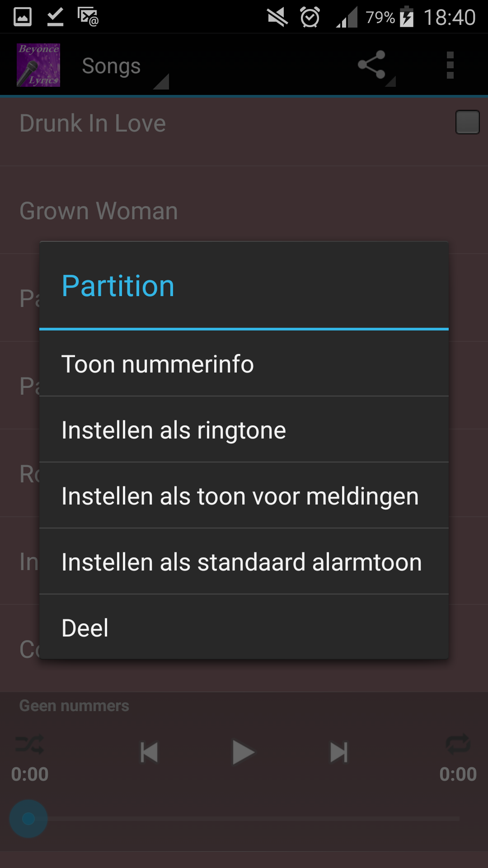
Task: Select Toon nummerinfo option
Action: coord(244,364)
